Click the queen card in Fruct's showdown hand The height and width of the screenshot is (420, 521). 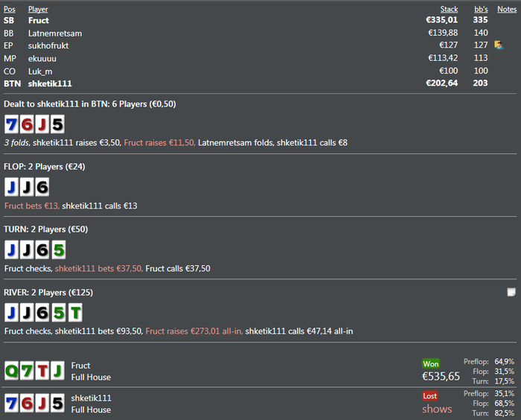click(x=12, y=371)
